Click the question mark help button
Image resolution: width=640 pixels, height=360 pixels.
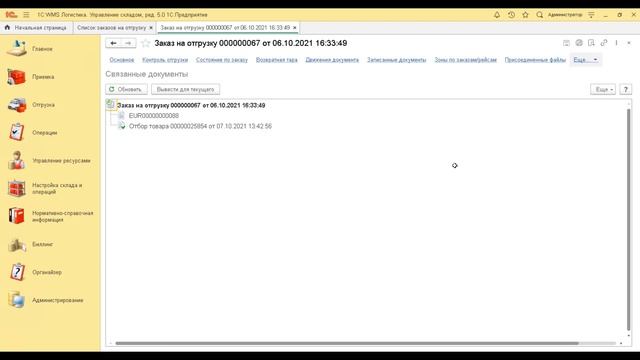(x=625, y=89)
